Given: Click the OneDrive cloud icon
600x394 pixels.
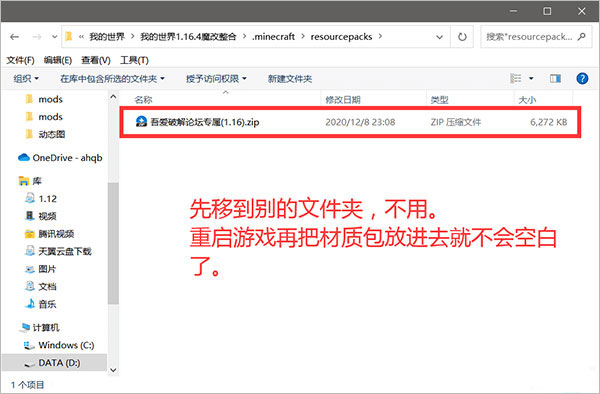Looking at the screenshot, I should pyautogui.click(x=24, y=157).
